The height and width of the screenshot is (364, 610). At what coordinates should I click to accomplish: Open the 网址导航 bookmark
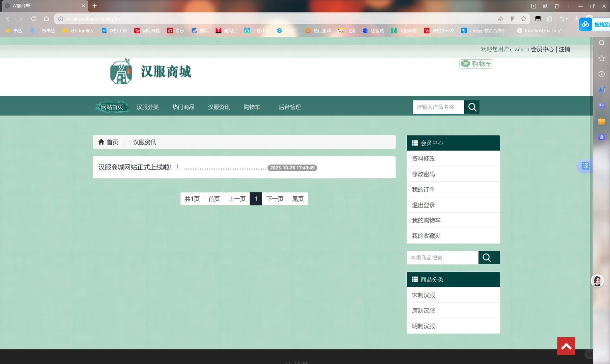point(147,31)
